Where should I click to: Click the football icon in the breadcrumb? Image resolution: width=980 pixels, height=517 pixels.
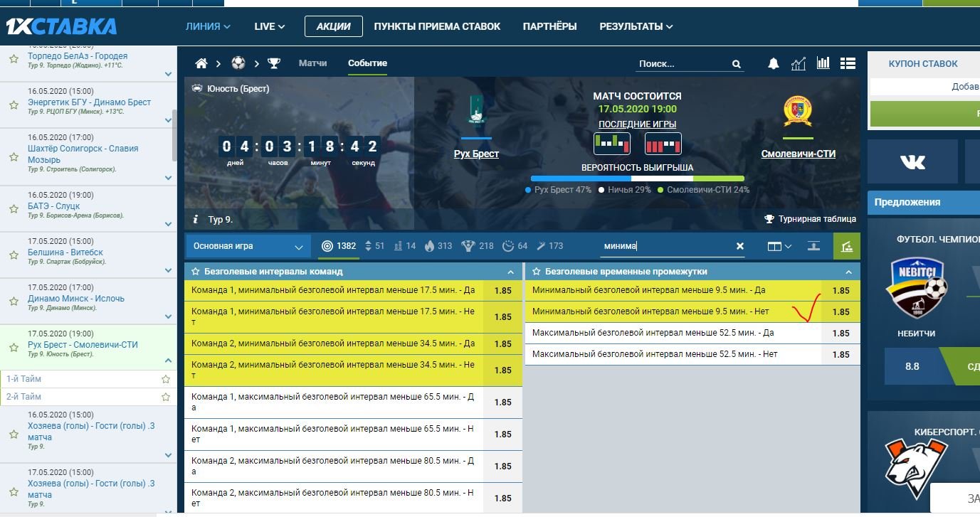pos(238,63)
